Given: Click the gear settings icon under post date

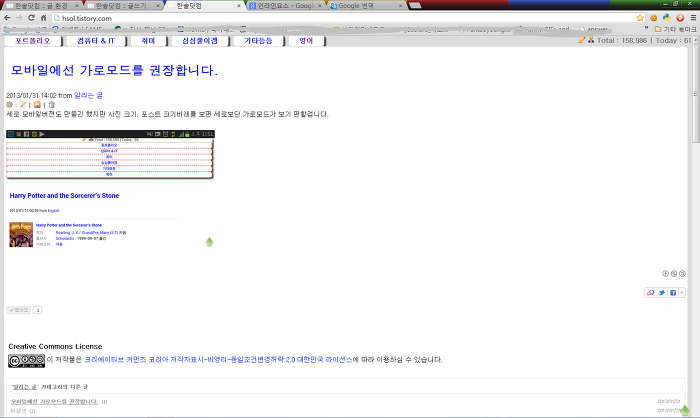Looking at the screenshot, I should coord(9,104).
